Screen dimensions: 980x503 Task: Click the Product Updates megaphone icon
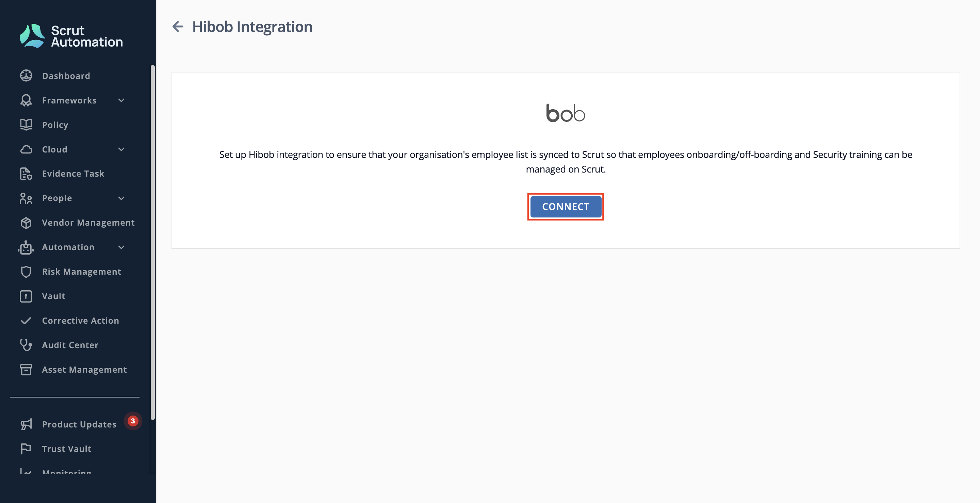26,424
